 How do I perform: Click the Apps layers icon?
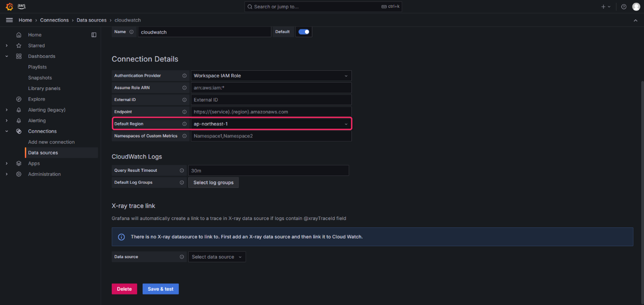click(x=19, y=164)
